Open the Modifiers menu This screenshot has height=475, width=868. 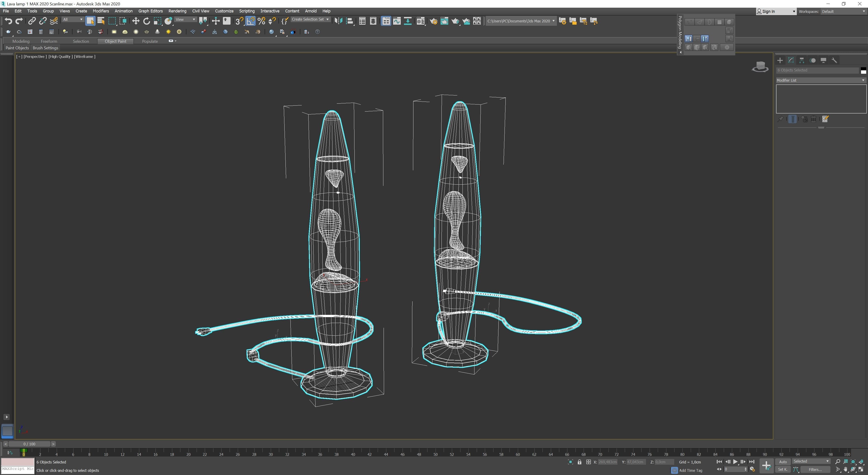click(x=101, y=11)
